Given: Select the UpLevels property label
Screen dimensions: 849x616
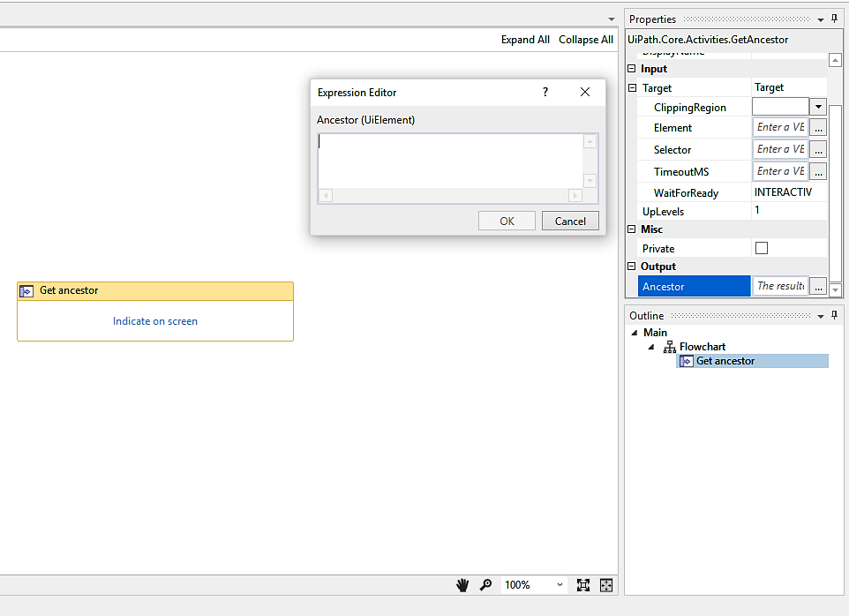Looking at the screenshot, I should click(663, 212).
